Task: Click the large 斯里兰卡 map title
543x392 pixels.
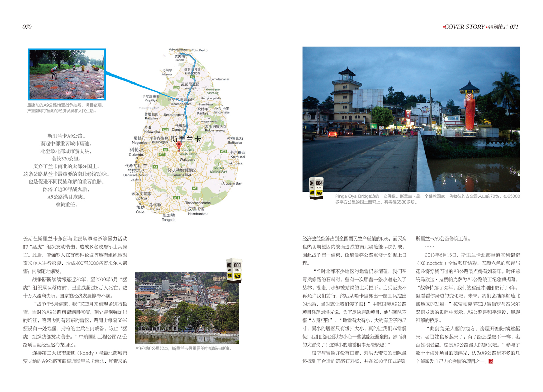Action: click(186, 139)
